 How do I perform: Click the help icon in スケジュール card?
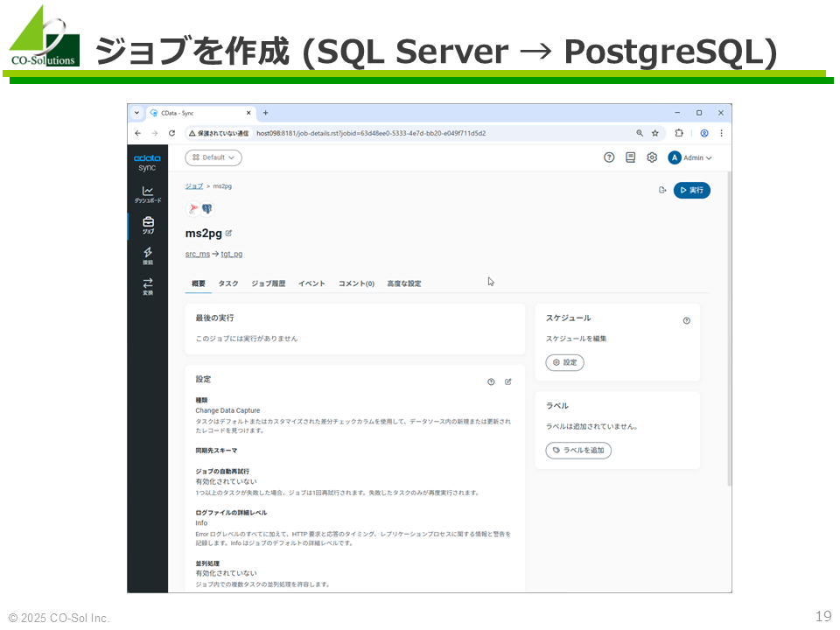(687, 321)
